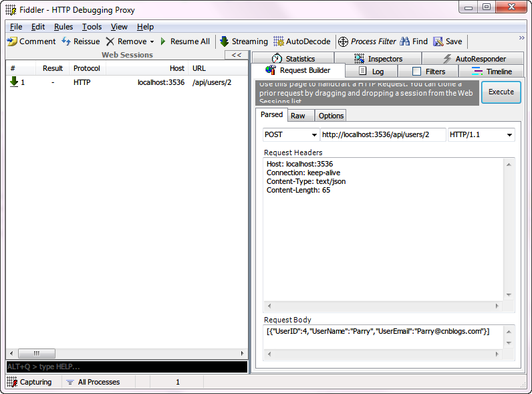
Task: Click the /api/users/2 URL cell
Action: pyautogui.click(x=212, y=82)
